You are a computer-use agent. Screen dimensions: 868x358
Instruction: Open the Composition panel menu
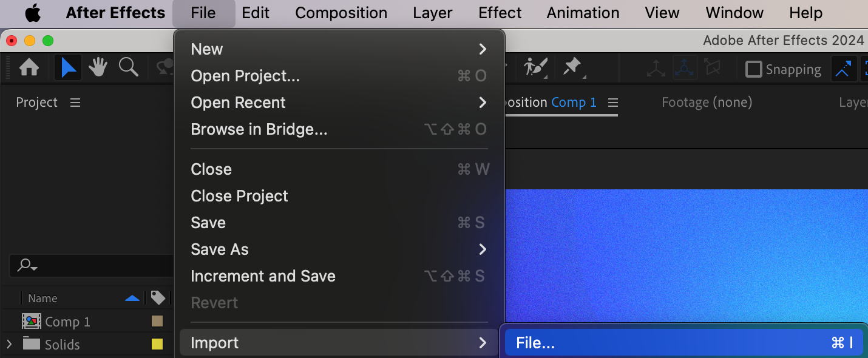612,103
